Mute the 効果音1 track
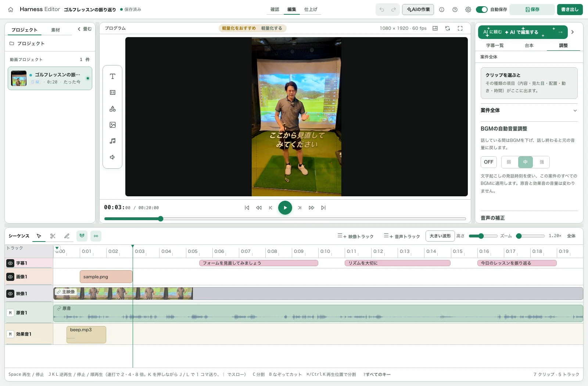This screenshot has width=588, height=386. coord(10,334)
